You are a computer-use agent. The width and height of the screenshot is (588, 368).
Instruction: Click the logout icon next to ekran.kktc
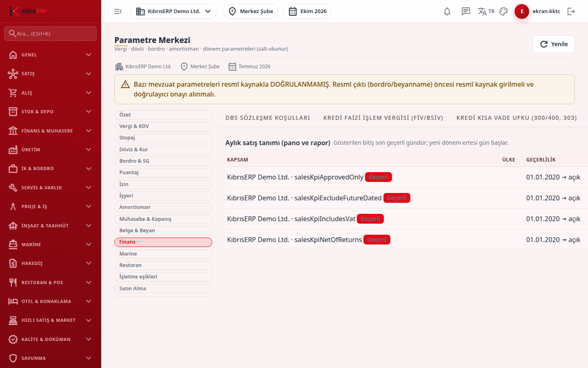(571, 11)
